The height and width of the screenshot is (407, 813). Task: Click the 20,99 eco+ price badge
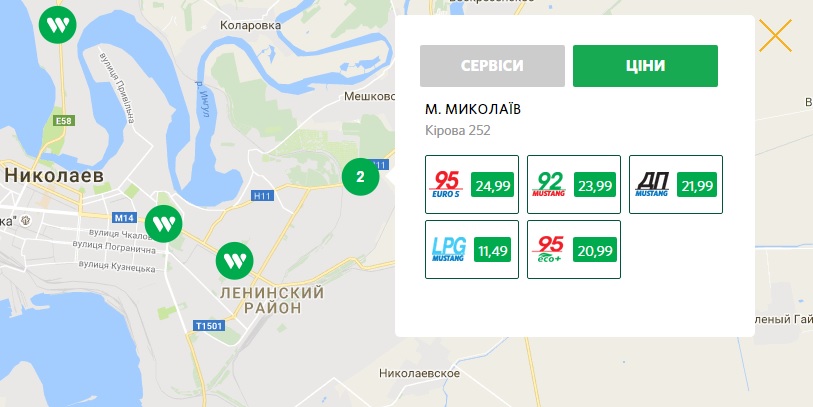(x=595, y=250)
